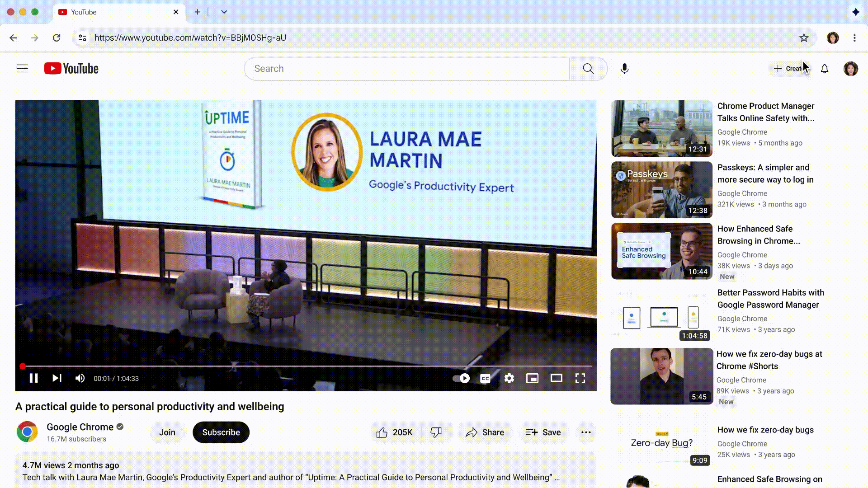Switch to theater mode view

pos(556,378)
